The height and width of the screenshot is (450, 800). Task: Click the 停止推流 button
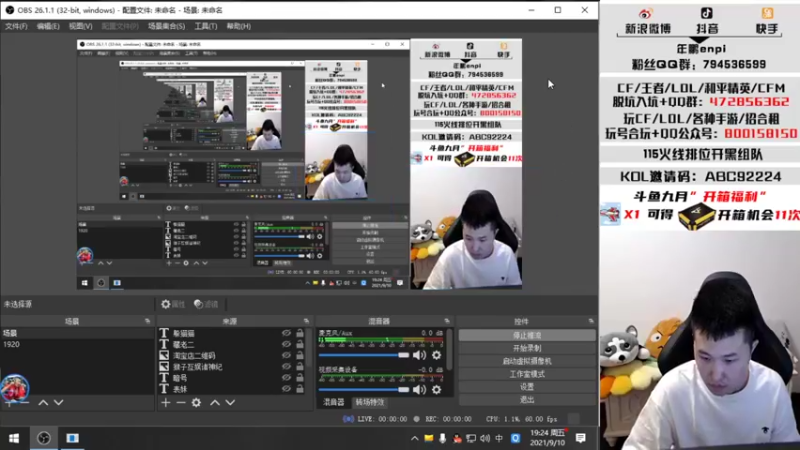[527, 335]
